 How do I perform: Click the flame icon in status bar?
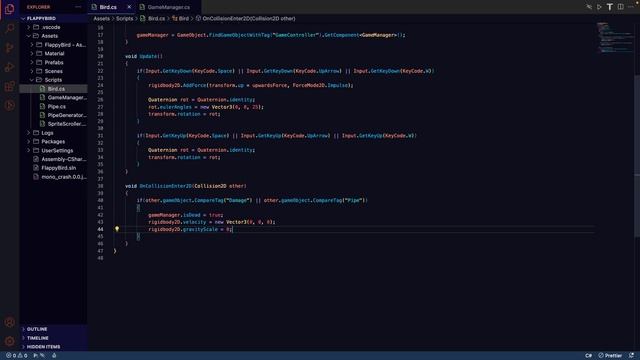[x=54, y=356]
